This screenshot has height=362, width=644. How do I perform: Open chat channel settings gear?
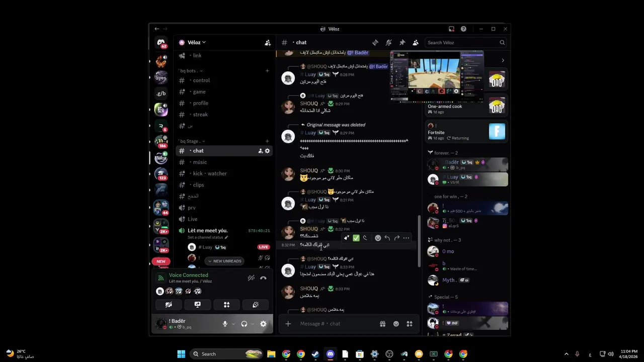click(267, 151)
